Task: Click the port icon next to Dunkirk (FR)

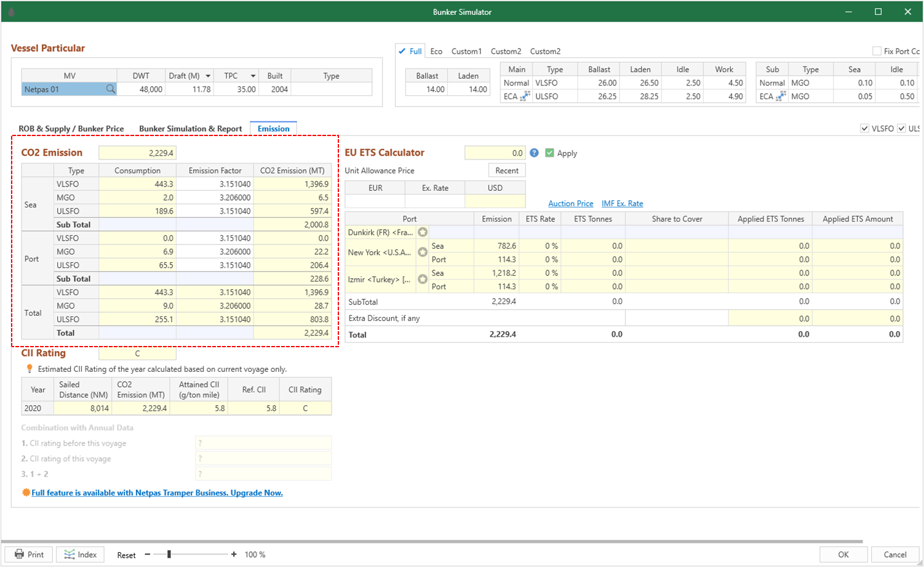Action: pyautogui.click(x=423, y=232)
